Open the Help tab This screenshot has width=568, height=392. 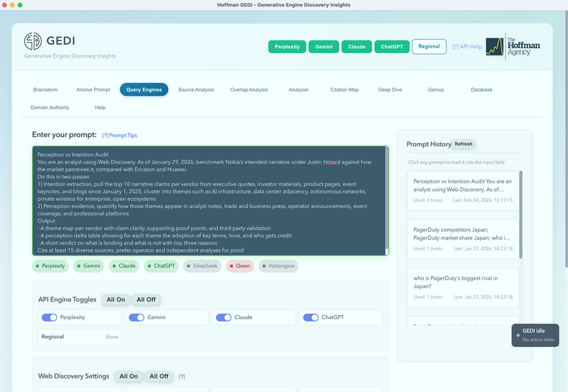pyautogui.click(x=100, y=108)
